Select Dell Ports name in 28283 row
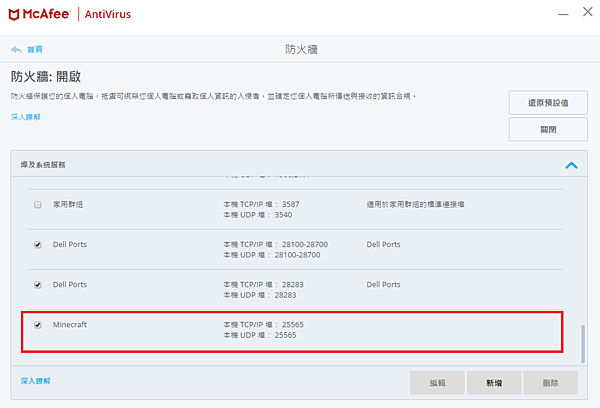Image resolution: width=600 pixels, height=408 pixels. click(70, 285)
